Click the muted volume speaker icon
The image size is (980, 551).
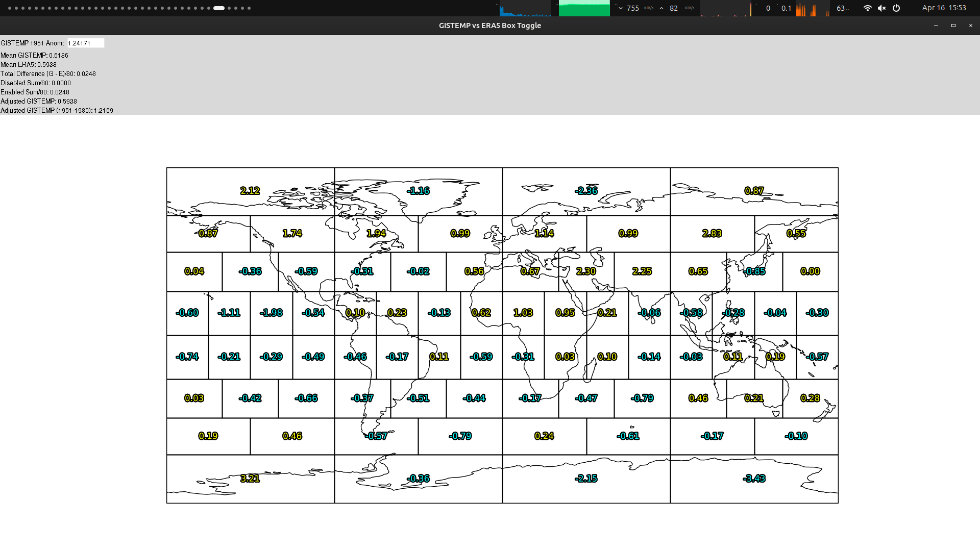pos(881,8)
